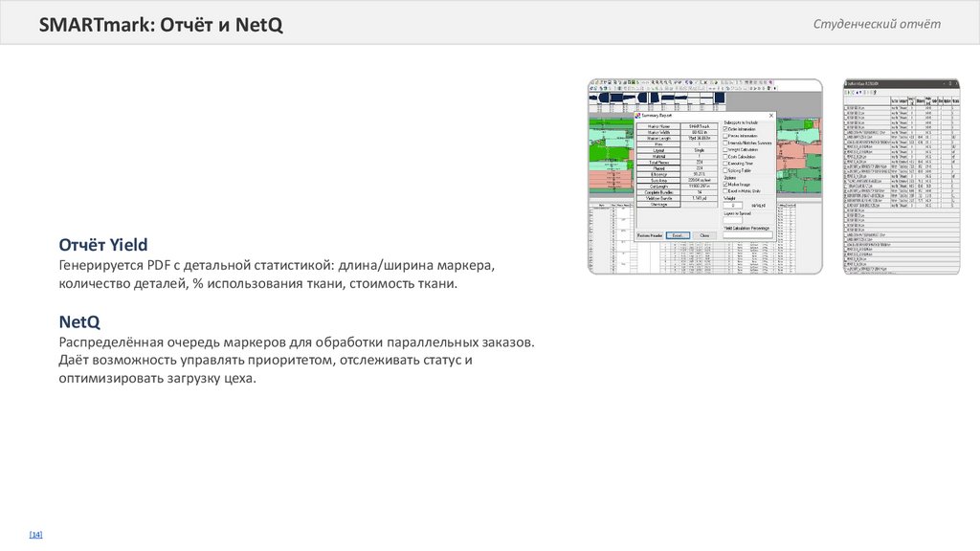980x551 pixels.
Task: Check the Costs Calculation option
Action: (725, 157)
